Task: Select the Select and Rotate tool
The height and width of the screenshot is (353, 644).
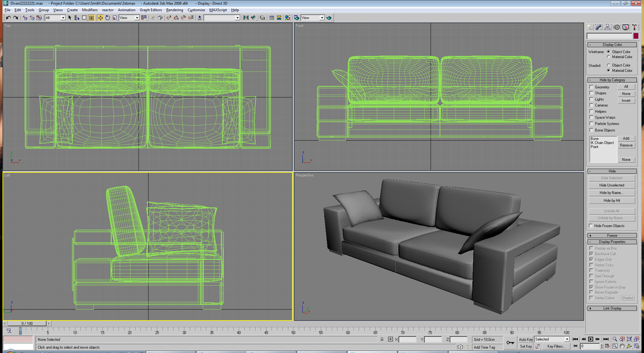Action: point(107,18)
